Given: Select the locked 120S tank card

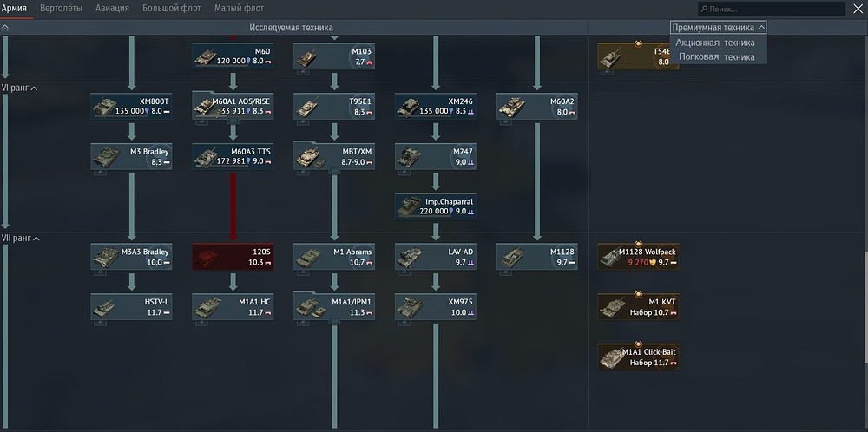Looking at the screenshot, I should click(x=233, y=258).
